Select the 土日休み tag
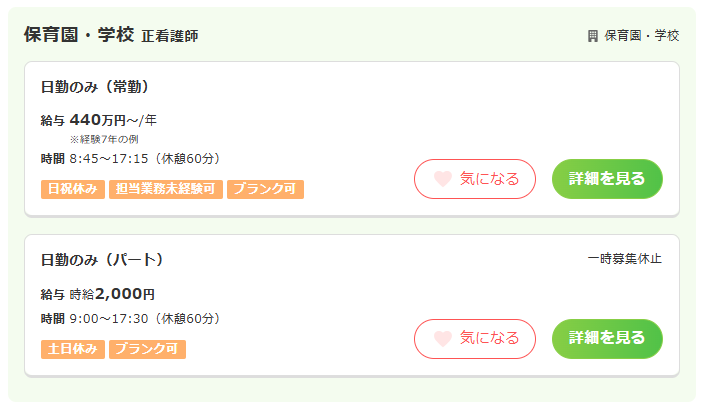The height and width of the screenshot is (412, 705). click(73, 349)
